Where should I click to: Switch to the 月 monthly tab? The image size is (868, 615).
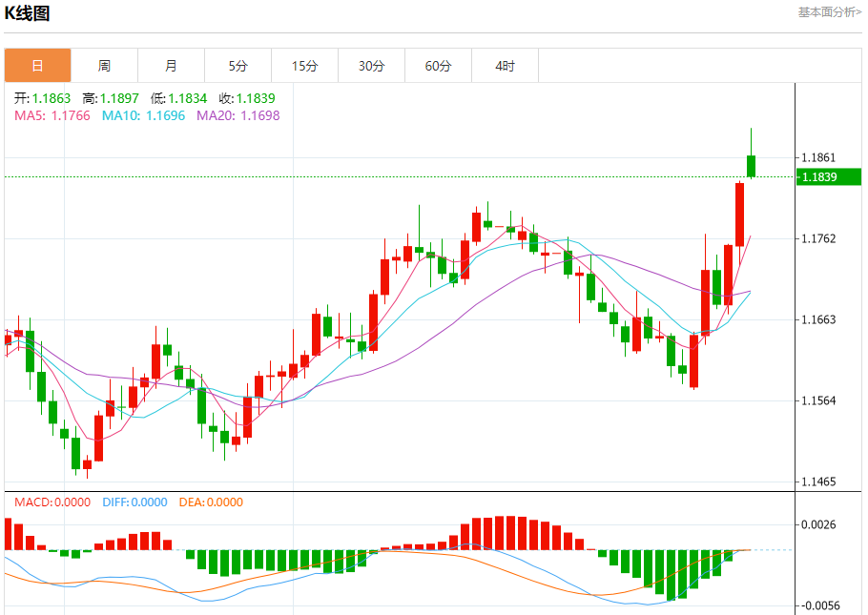coord(171,66)
